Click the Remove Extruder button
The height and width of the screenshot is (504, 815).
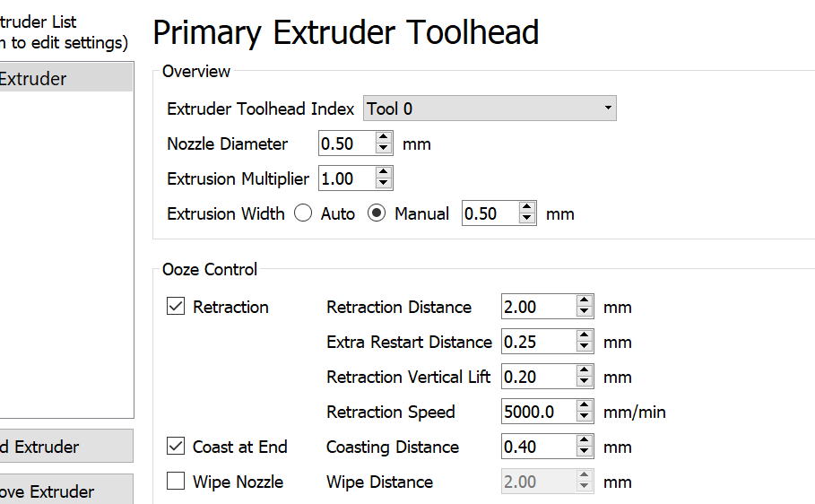point(66,490)
